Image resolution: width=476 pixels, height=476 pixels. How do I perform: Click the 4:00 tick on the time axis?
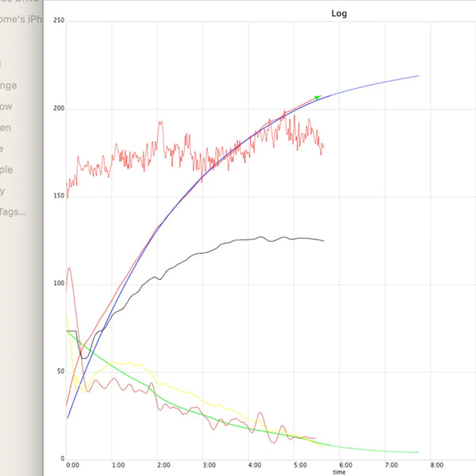254,465
